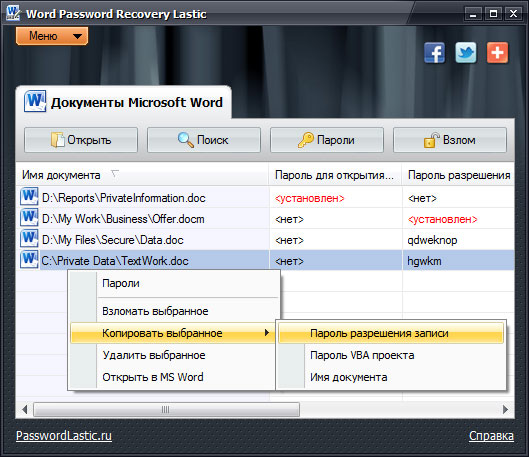Click the Twitter bird icon
Viewport: 529px width, 457px height.
coord(466,53)
